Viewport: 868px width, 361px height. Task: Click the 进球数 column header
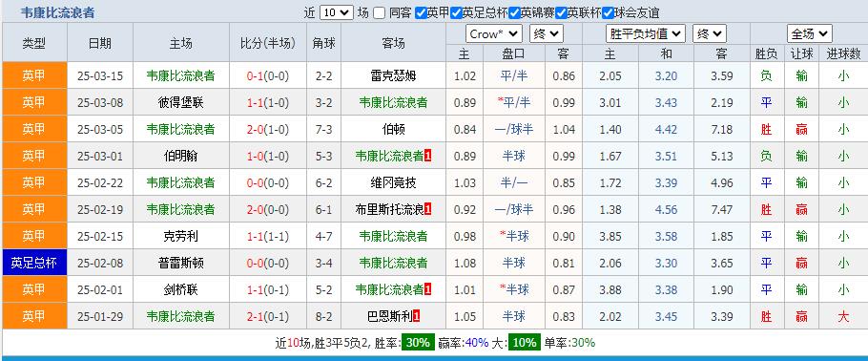point(843,53)
